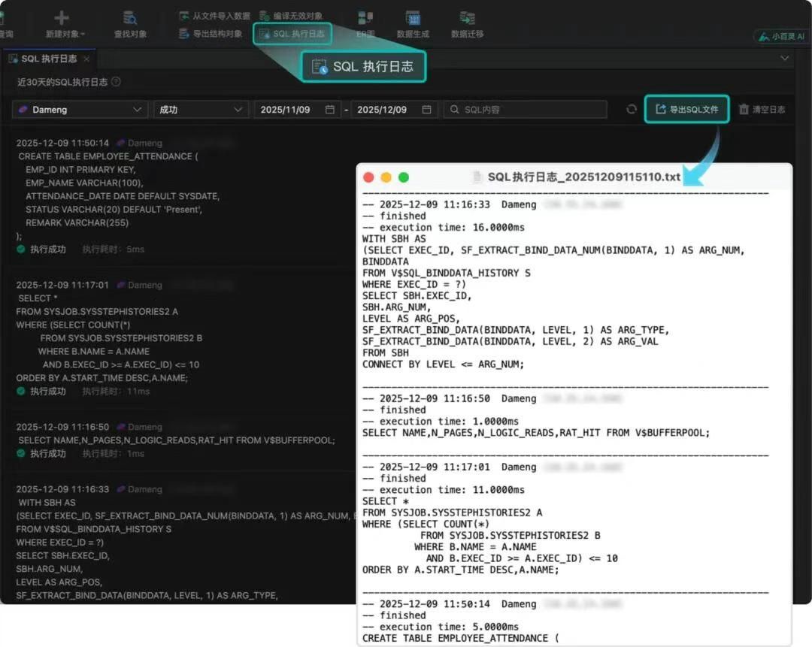Select the txt window title SQL执行日志_20251209115110.txt
The height and width of the screenshot is (647, 812).
[583, 177]
